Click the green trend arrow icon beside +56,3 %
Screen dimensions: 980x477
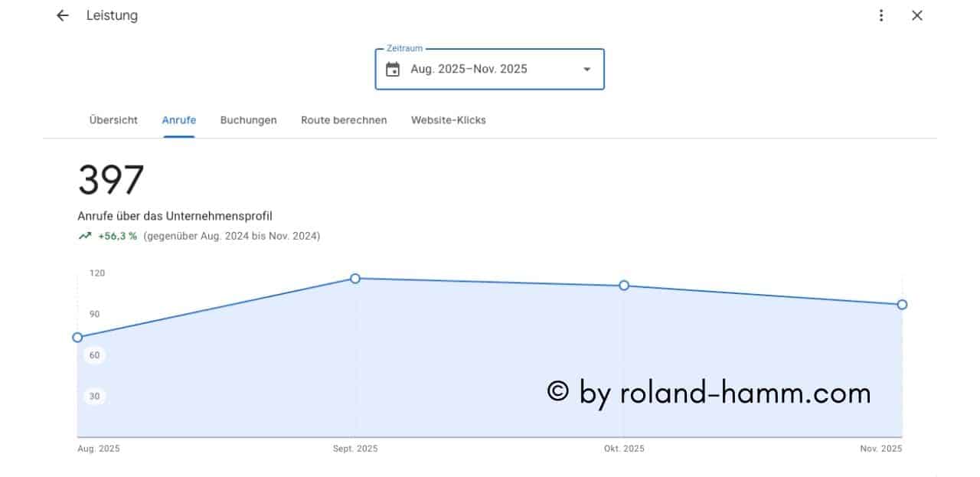pos(85,237)
